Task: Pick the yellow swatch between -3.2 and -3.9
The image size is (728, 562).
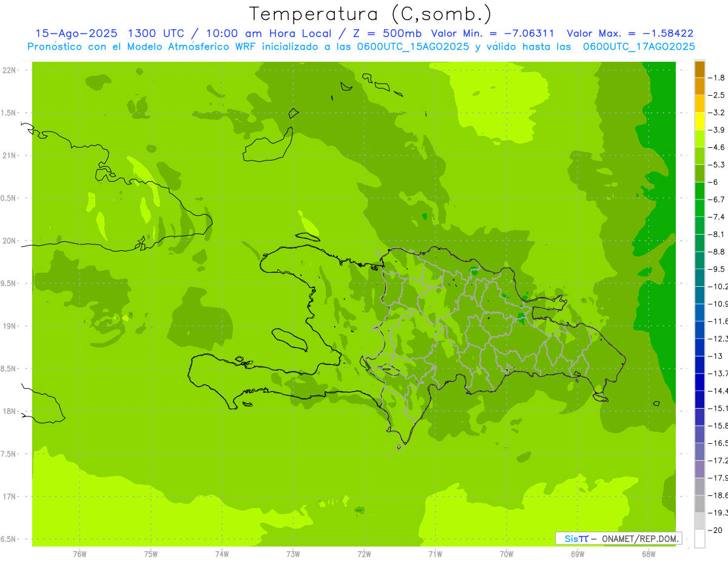Action: [699, 121]
